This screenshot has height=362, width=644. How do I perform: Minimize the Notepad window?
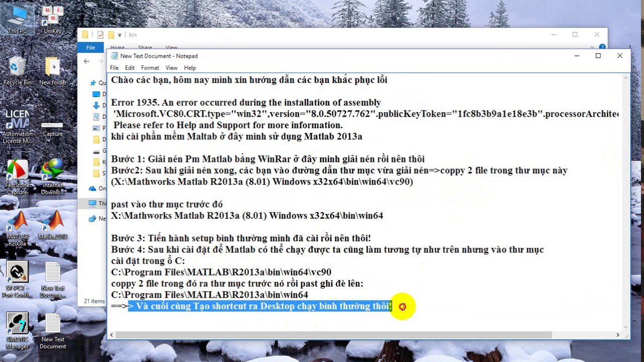577,56
